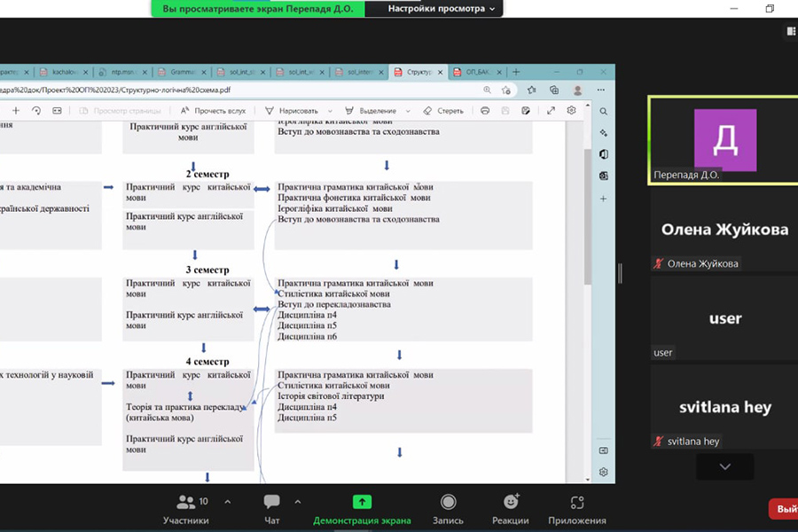Image resolution: width=798 pixels, height=532 pixels.
Task: Open Edge sidebar settings gear
Action: (x=603, y=473)
